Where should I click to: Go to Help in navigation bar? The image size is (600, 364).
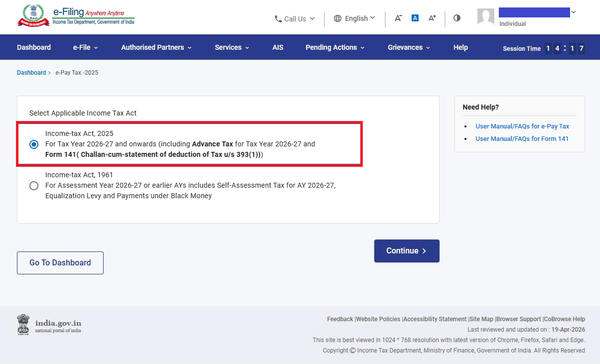pos(460,47)
